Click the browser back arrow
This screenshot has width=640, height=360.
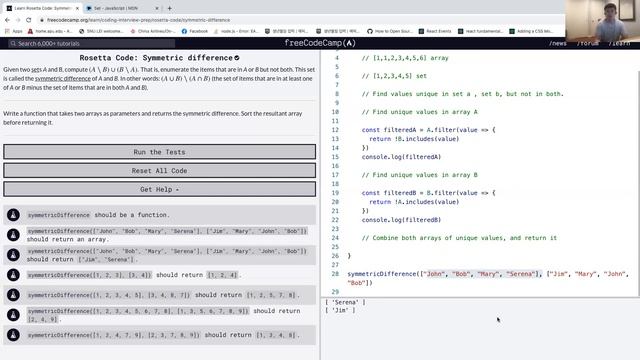(7, 20)
